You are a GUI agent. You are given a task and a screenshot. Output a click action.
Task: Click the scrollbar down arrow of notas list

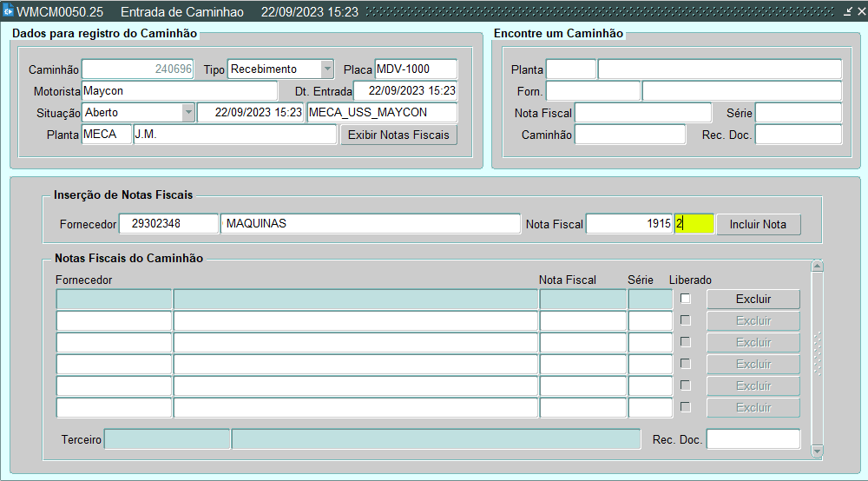pyautogui.click(x=817, y=451)
